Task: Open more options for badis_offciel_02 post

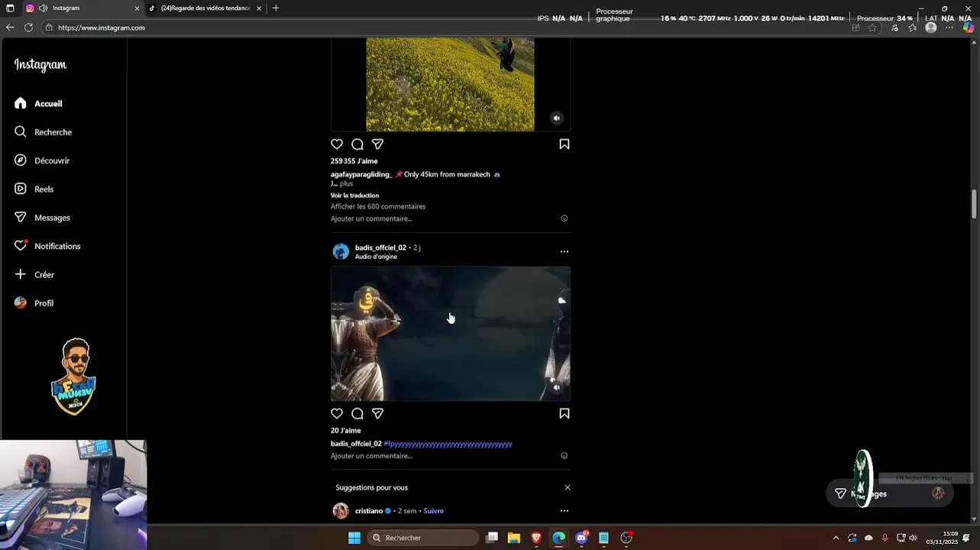Action: [x=564, y=251]
